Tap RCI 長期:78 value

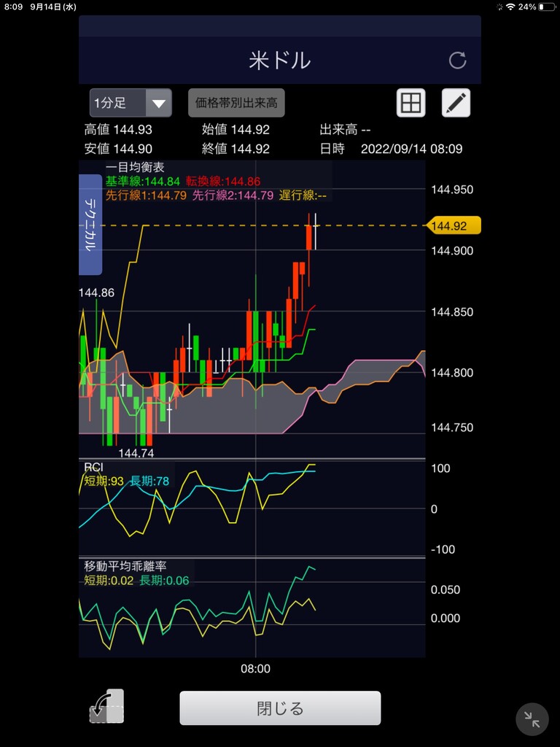pos(149,481)
